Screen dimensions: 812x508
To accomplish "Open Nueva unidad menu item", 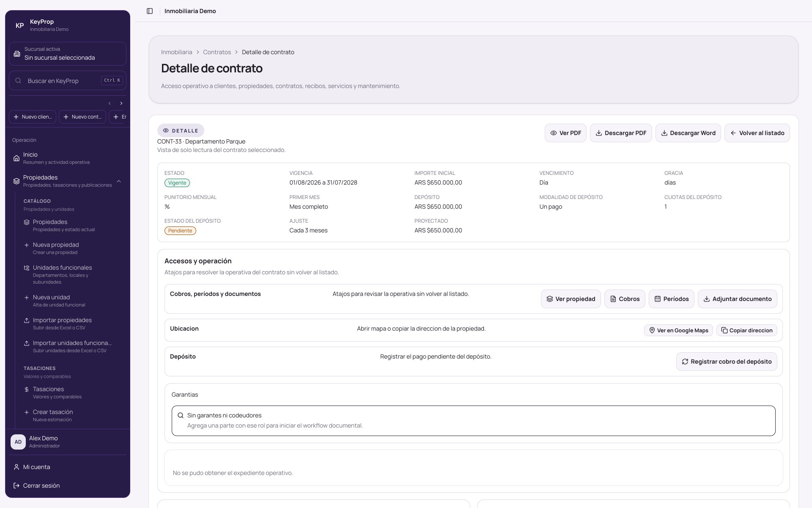I will (71, 301).
